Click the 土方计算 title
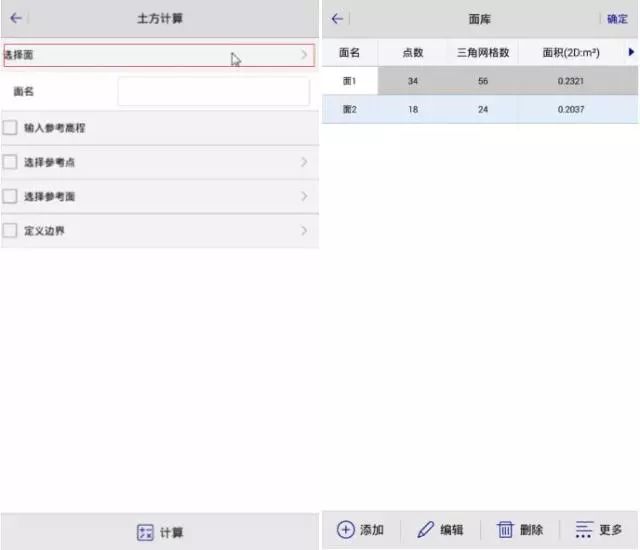 [x=160, y=18]
